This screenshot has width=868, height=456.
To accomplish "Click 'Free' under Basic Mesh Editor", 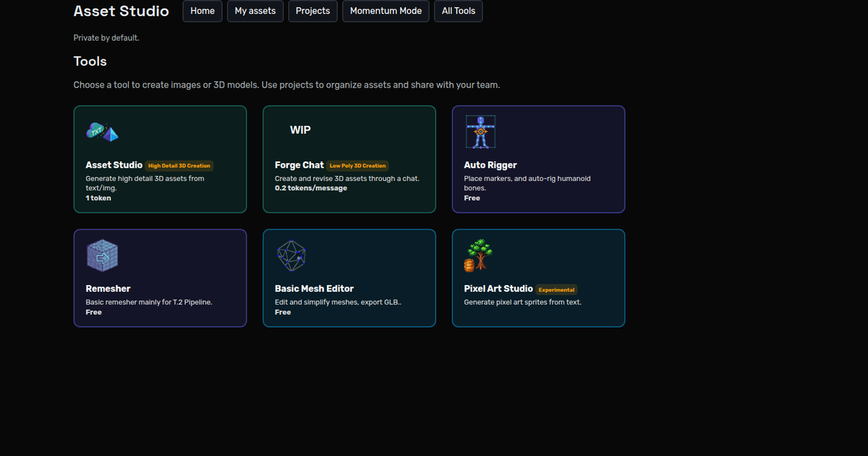I will tap(283, 312).
